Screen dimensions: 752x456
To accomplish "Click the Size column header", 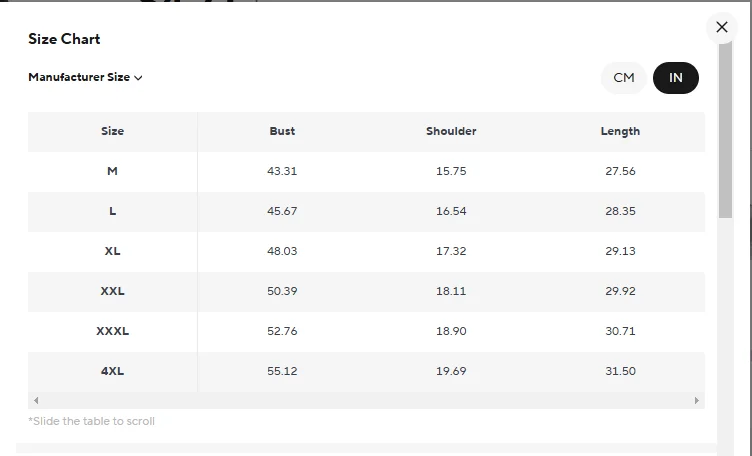I will click(112, 131).
